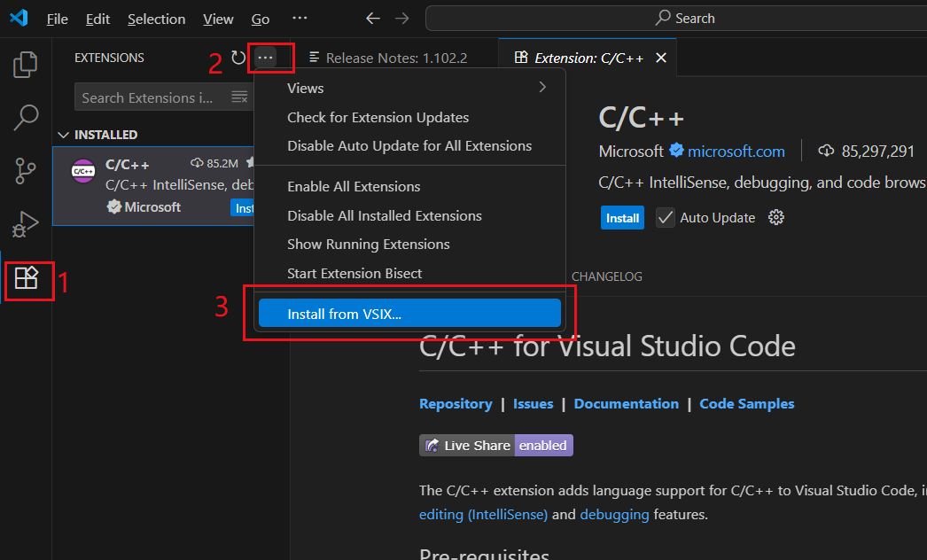Viewport: 927px width, 560px height.
Task: Select Disable Auto Update for All Extensions
Action: click(409, 145)
